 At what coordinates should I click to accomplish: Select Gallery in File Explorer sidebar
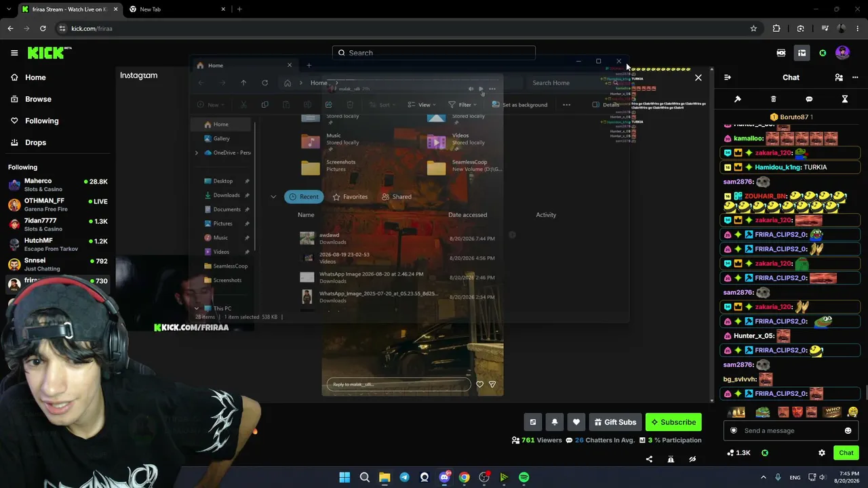coord(222,138)
